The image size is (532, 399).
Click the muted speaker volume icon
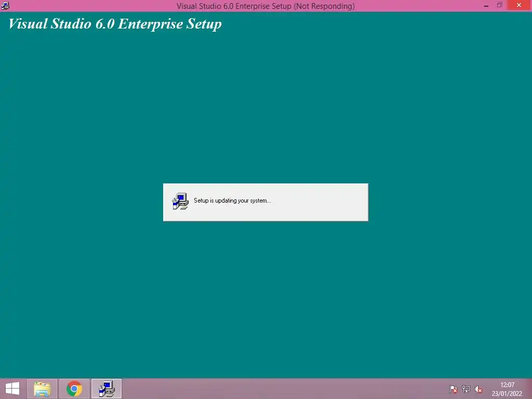coord(478,389)
